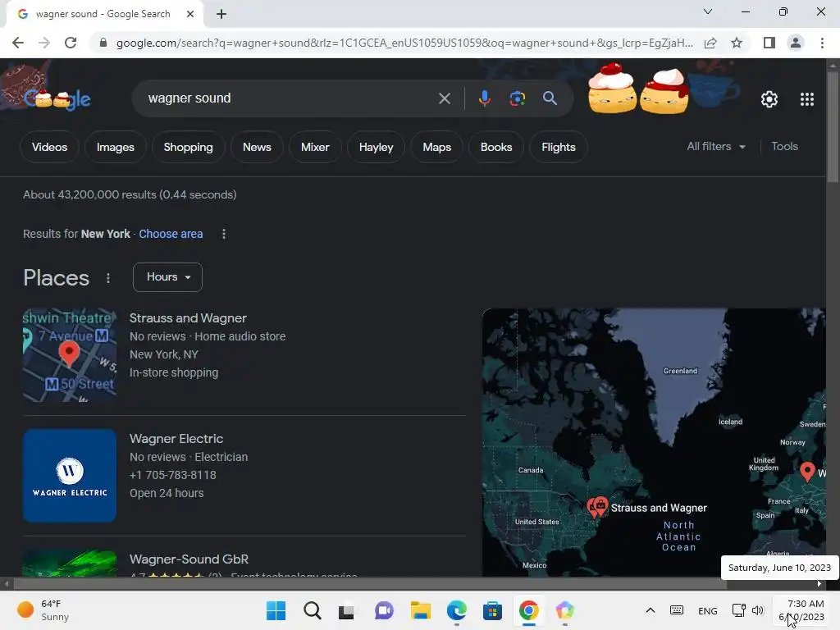Show hidden system tray icons
840x630 pixels.
tap(651, 610)
